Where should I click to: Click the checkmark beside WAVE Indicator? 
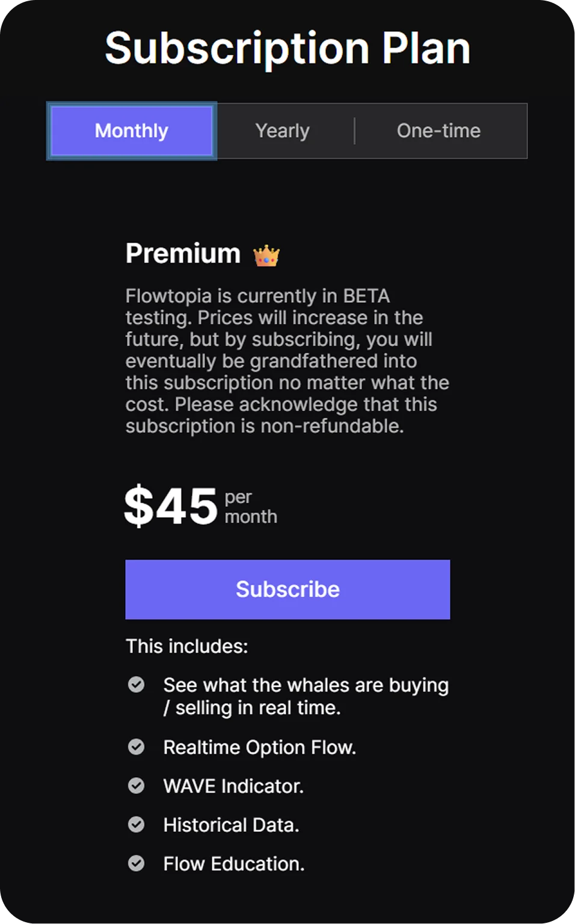point(137,786)
